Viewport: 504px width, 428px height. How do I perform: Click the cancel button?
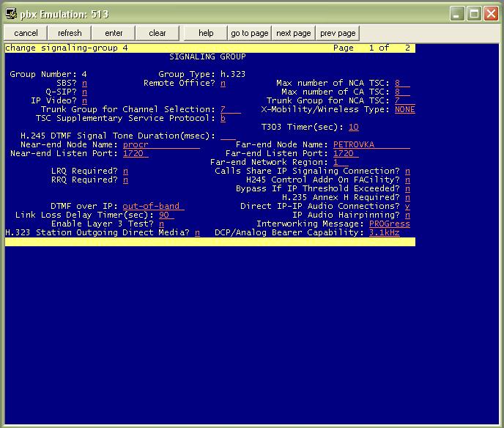[x=26, y=33]
